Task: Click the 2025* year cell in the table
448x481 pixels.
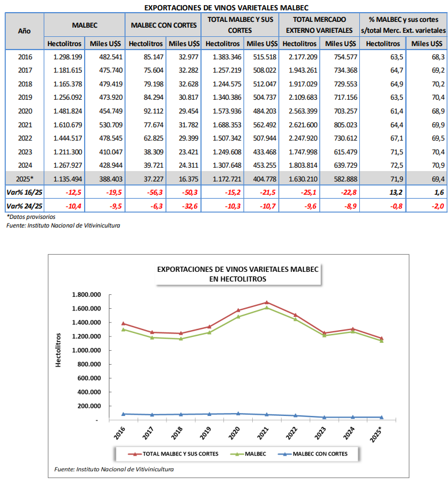Action: click(25, 178)
